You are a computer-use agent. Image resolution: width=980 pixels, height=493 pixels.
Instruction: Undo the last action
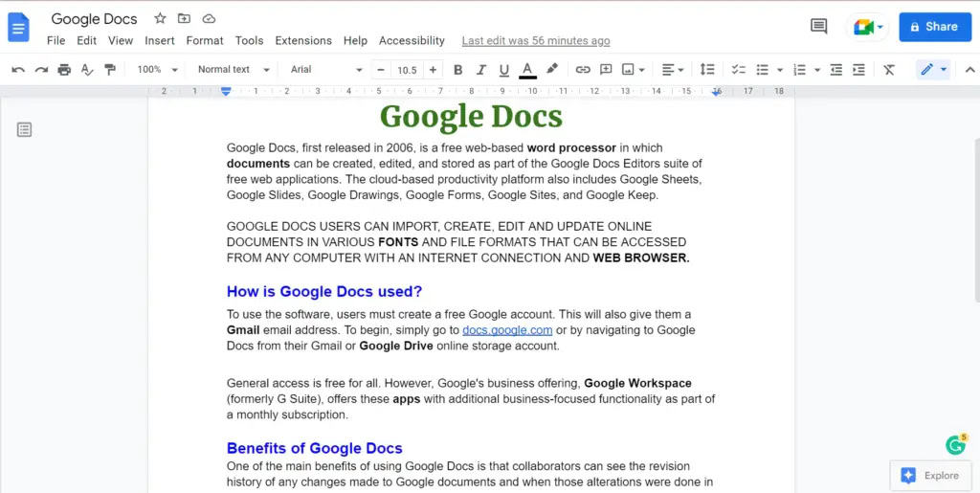tap(19, 69)
